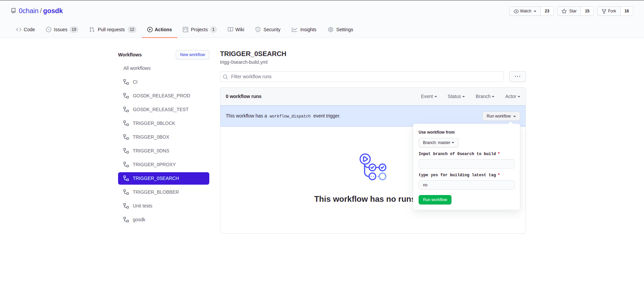This screenshot has height=281, width=644.
Task: Click the watchers count 23
Action: click(x=547, y=11)
